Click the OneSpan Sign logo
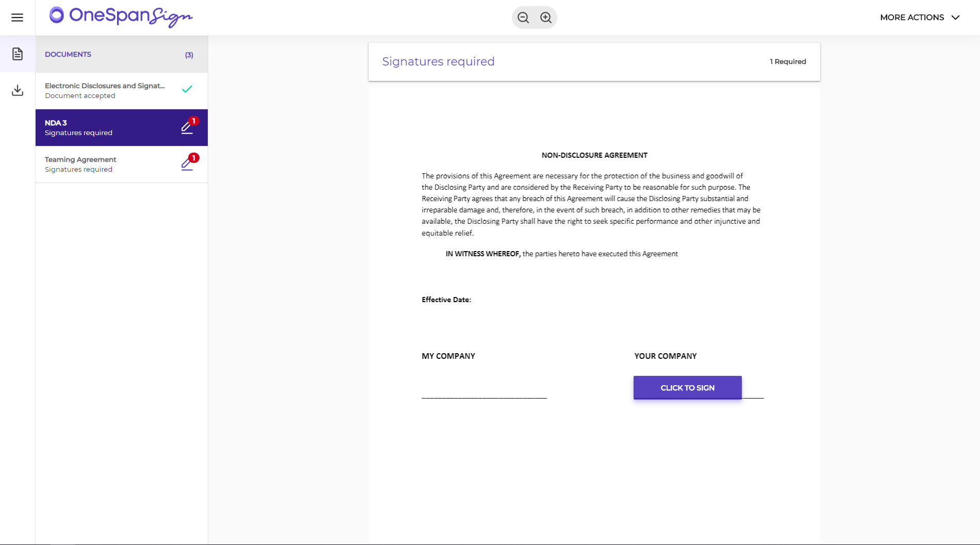The width and height of the screenshot is (980, 545). coord(120,17)
